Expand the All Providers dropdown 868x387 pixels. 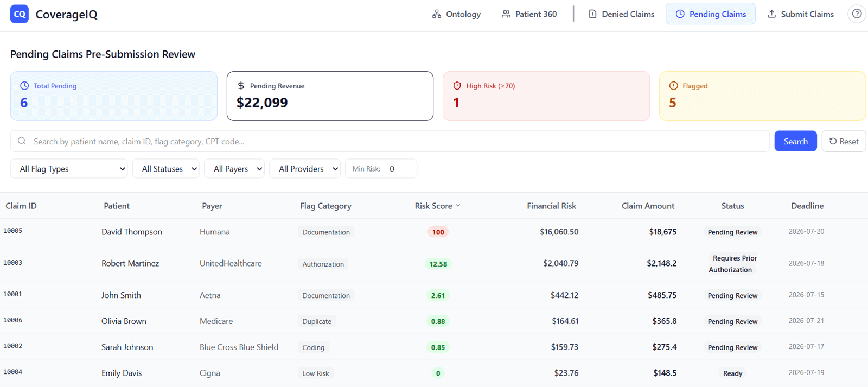(305, 169)
